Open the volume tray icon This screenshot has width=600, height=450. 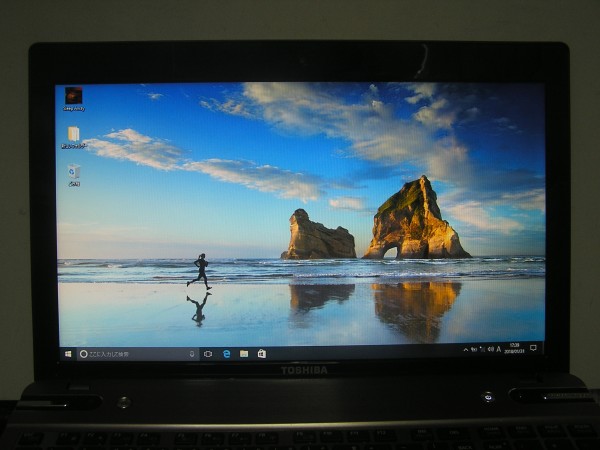[491, 349]
